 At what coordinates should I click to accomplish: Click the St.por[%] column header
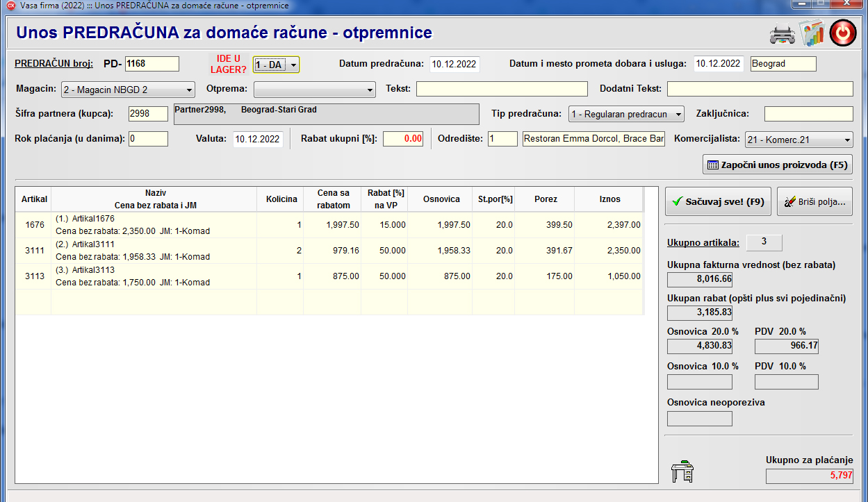click(495, 199)
